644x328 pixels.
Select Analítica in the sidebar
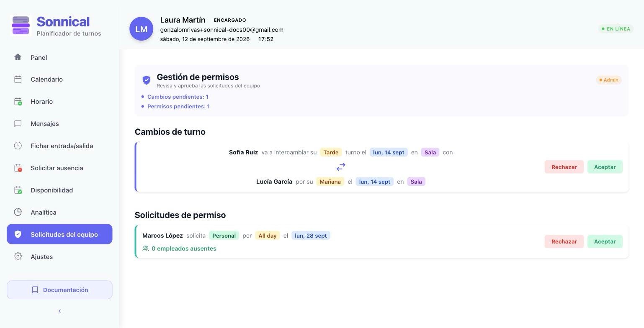click(x=59, y=213)
